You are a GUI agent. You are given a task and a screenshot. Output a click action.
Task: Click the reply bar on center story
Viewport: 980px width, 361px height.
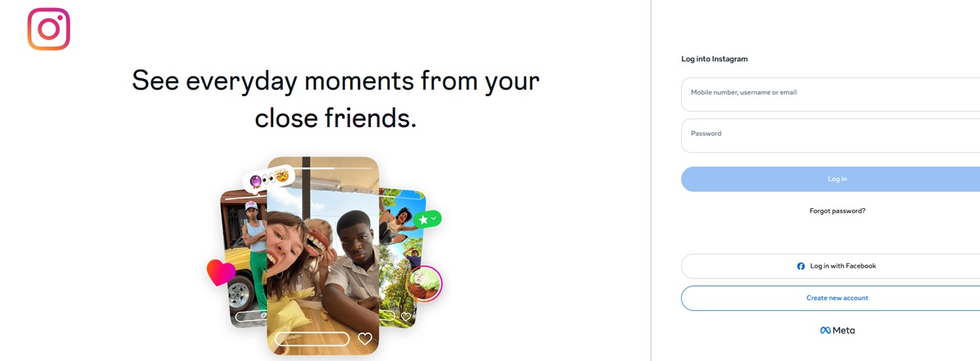[312, 339]
